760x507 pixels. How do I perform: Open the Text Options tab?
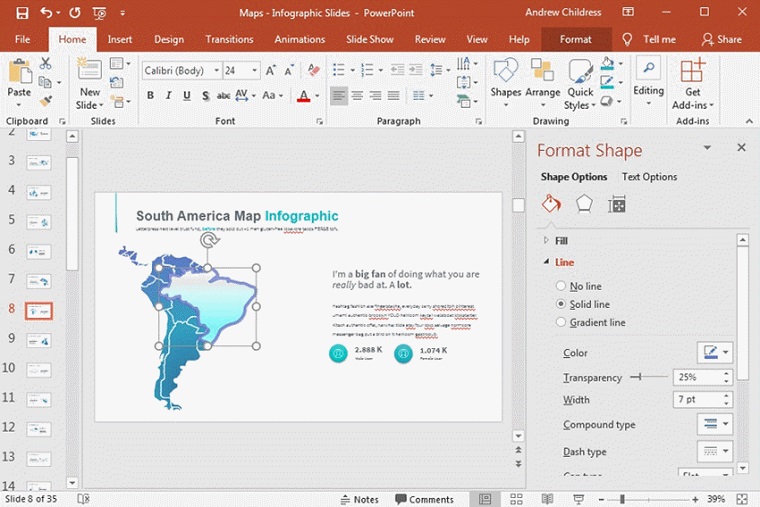coord(649,177)
